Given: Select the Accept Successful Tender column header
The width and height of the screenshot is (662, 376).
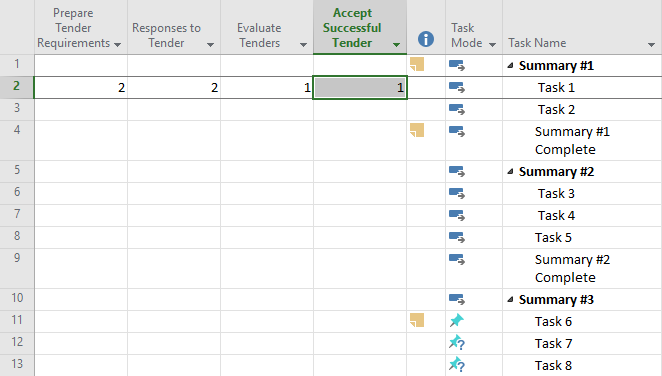Looking at the screenshot, I should [352, 28].
